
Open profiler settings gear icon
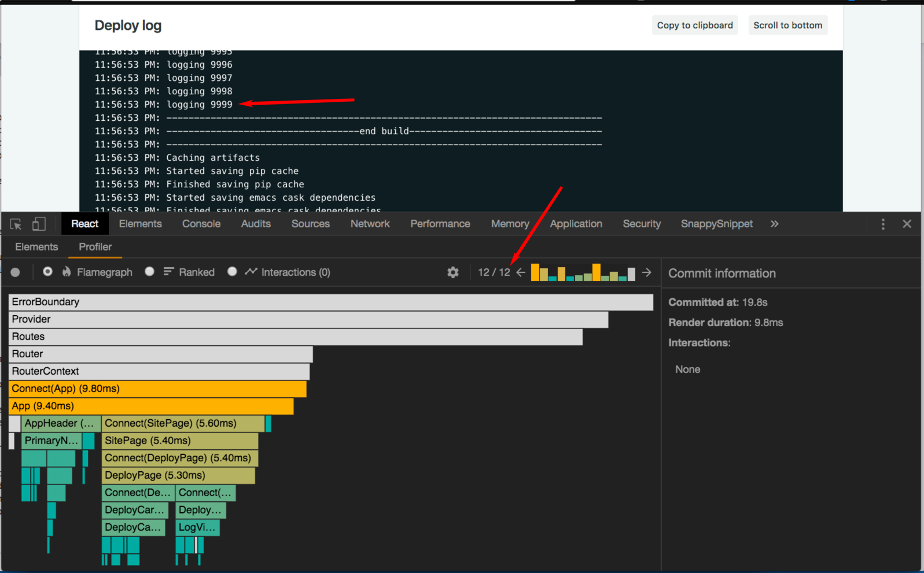pyautogui.click(x=453, y=272)
